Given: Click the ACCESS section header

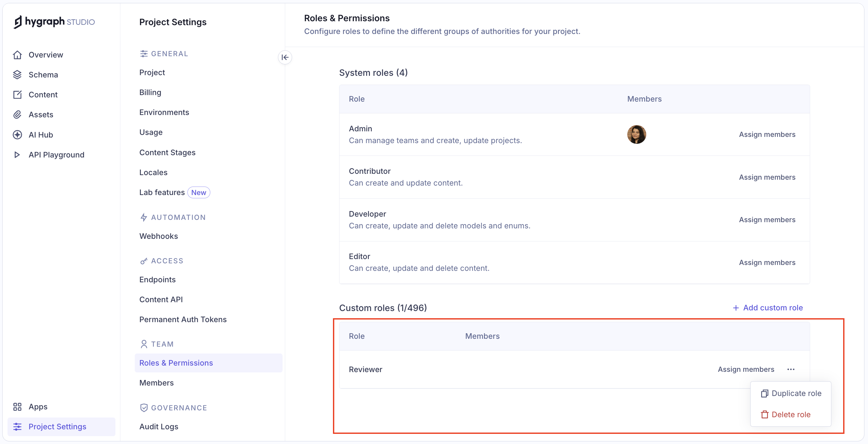Looking at the screenshot, I should pos(162,261).
